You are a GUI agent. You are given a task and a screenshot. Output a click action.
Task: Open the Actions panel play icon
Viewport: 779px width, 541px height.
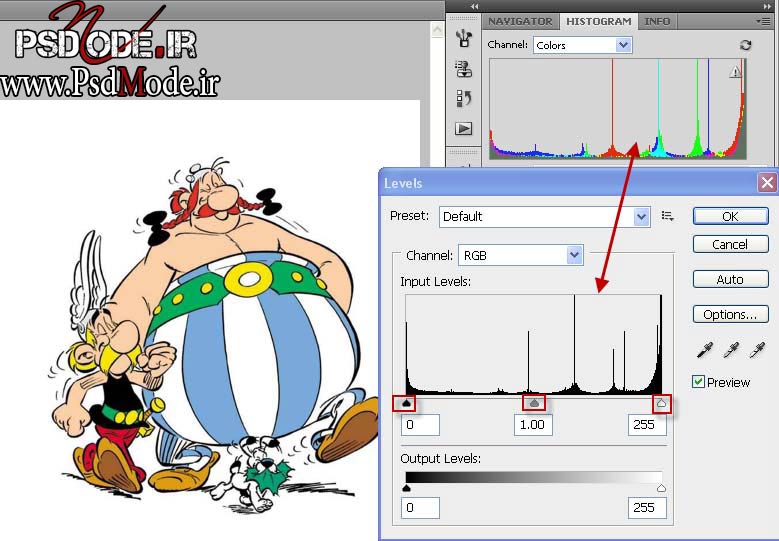(x=464, y=129)
